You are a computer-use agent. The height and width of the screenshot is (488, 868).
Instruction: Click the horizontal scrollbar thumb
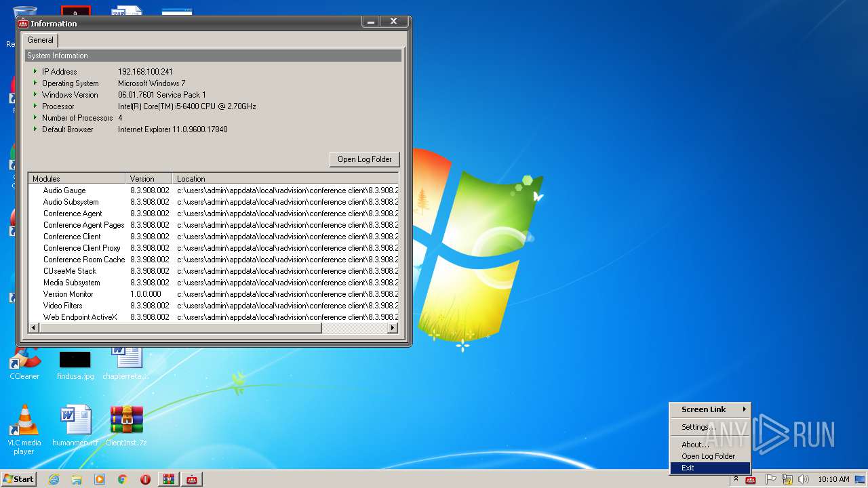(180, 328)
